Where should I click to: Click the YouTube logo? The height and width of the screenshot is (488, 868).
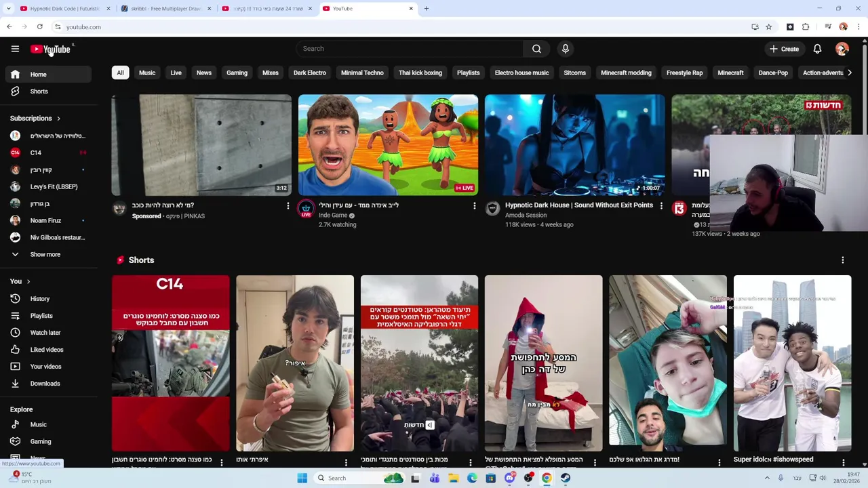click(50, 49)
